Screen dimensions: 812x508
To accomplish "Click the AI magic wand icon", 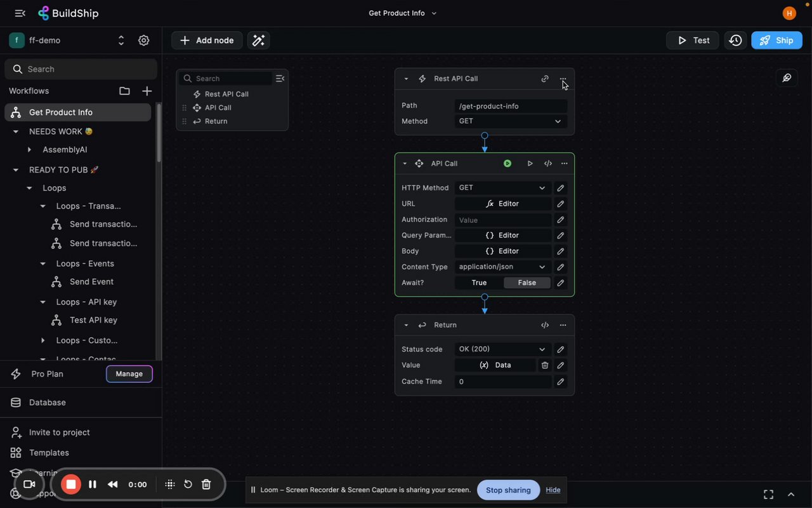I will 258,41.
